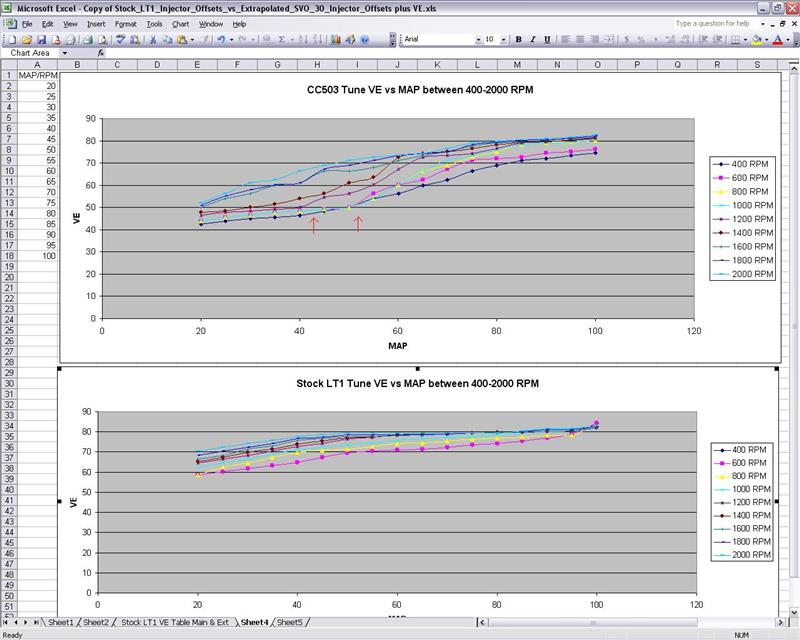800x640 pixels.
Task: Open the Chart Area name box dropdown
Action: coord(64,53)
